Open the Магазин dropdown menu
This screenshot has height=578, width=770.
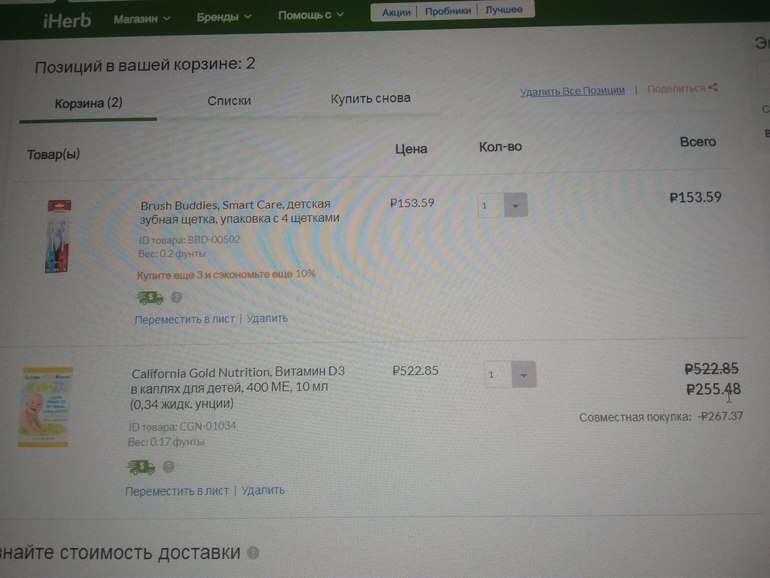click(x=142, y=19)
